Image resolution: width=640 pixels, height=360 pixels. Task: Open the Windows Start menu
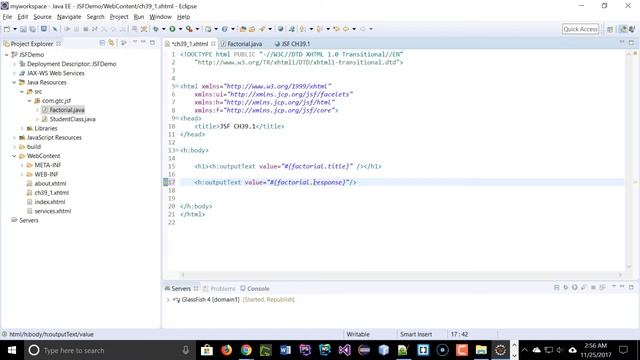12,350
